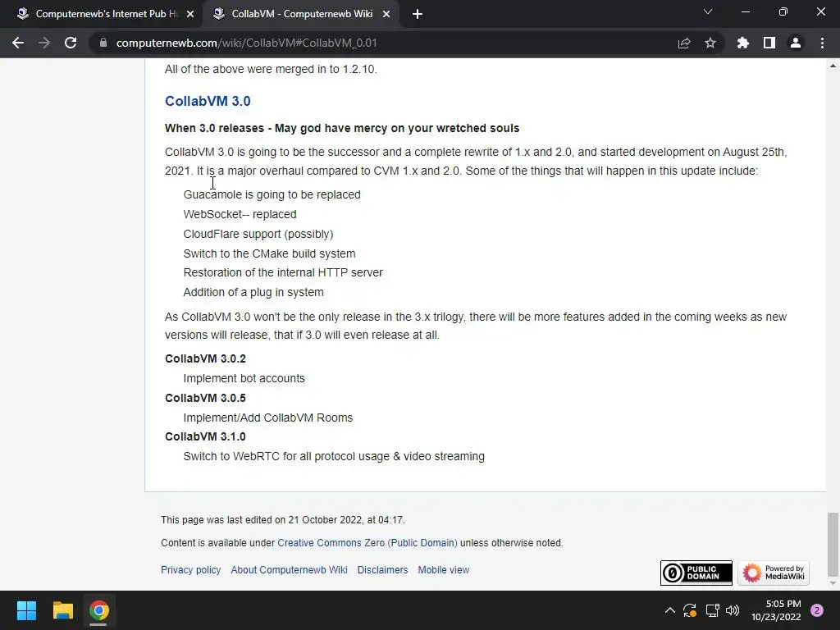
Task: Click the 'last edited on 21 October 2022' text
Action: (283, 519)
